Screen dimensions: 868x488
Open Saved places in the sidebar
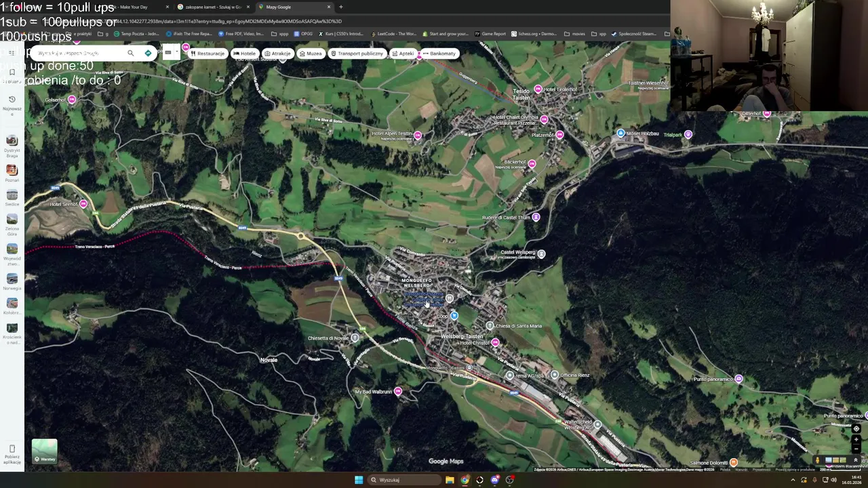click(x=12, y=75)
